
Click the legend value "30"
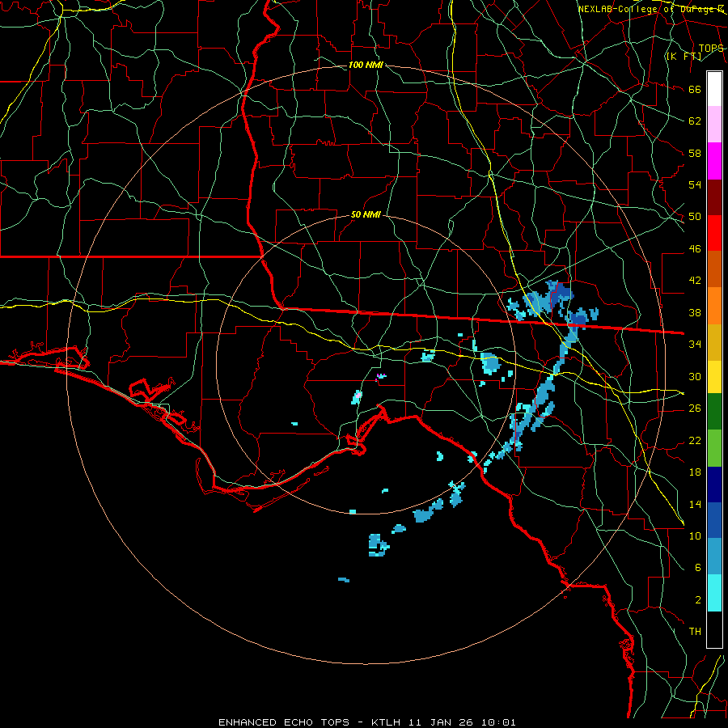[x=695, y=376]
